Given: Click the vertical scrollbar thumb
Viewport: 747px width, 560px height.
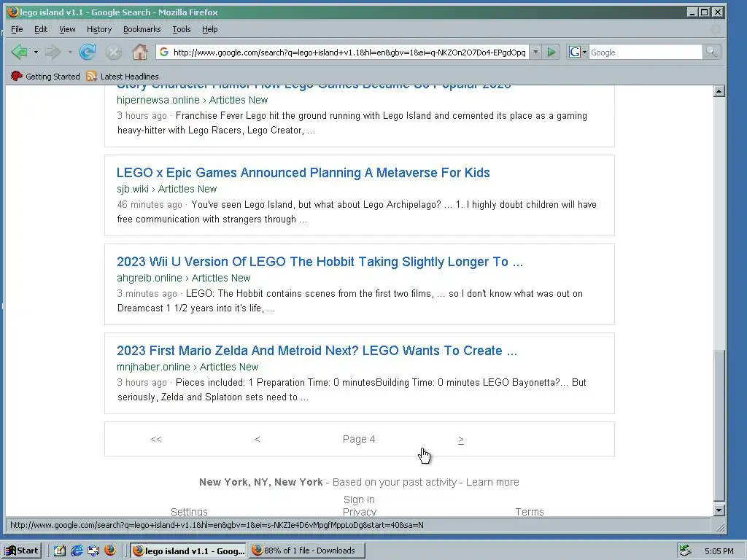Looking at the screenshot, I should (x=719, y=425).
